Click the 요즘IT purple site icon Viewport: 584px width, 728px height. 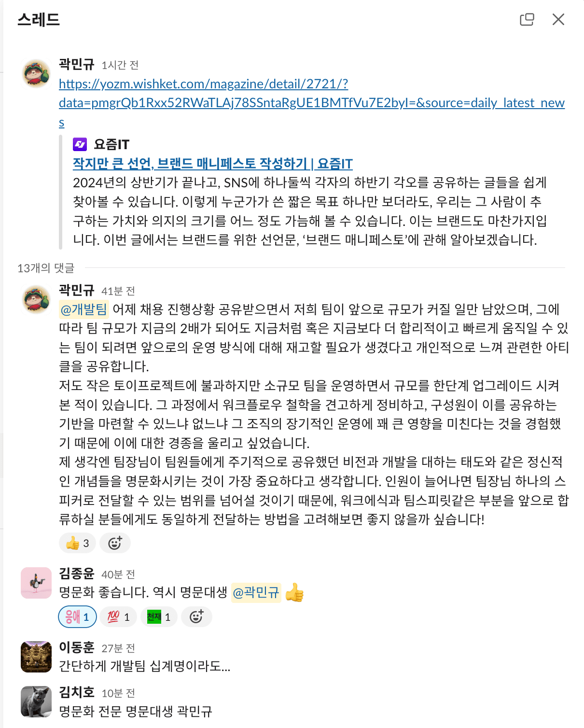pyautogui.click(x=80, y=144)
